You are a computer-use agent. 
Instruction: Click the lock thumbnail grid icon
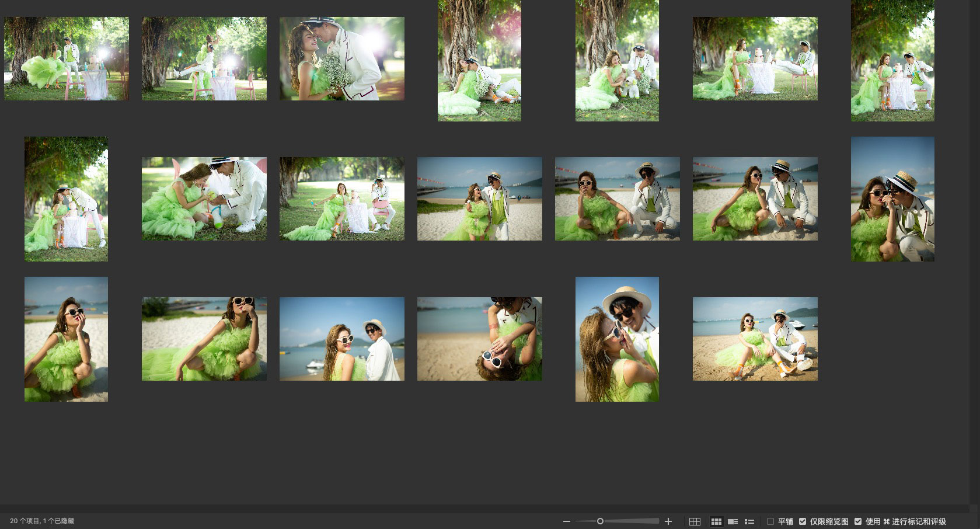(695, 521)
